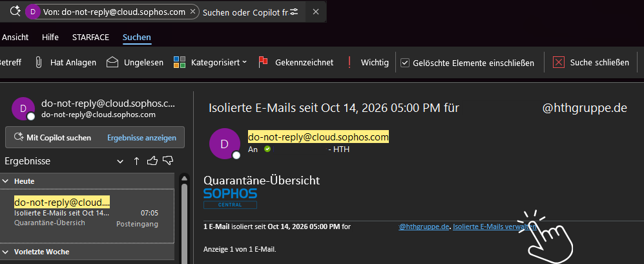Image resolution: width=644 pixels, height=264 pixels.
Task: Click Mit Copilot suchen button
Action: click(x=52, y=138)
